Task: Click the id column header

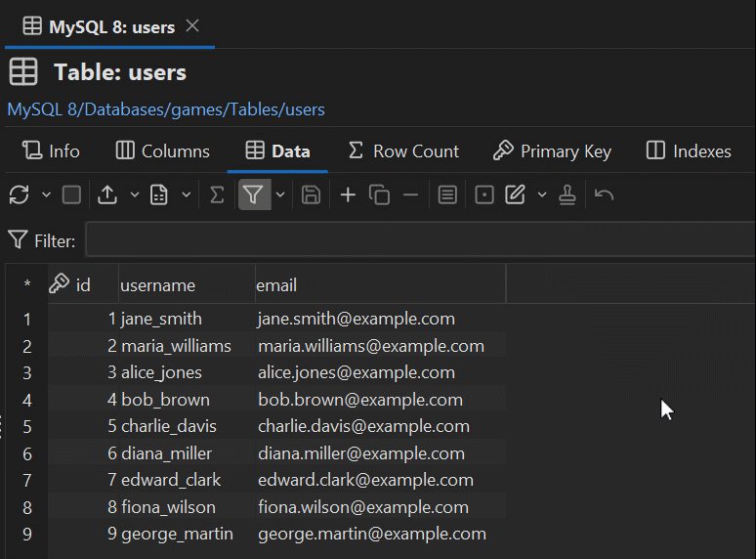Action: click(83, 284)
